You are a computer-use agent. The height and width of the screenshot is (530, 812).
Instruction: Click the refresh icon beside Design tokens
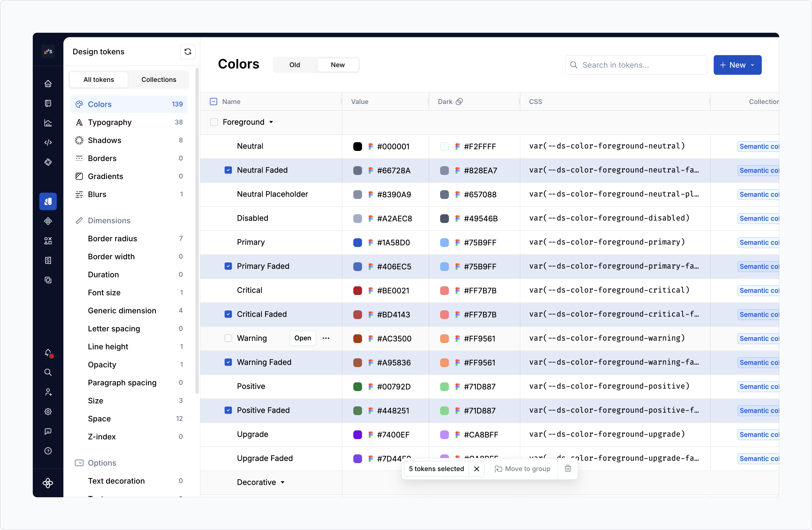(188, 52)
